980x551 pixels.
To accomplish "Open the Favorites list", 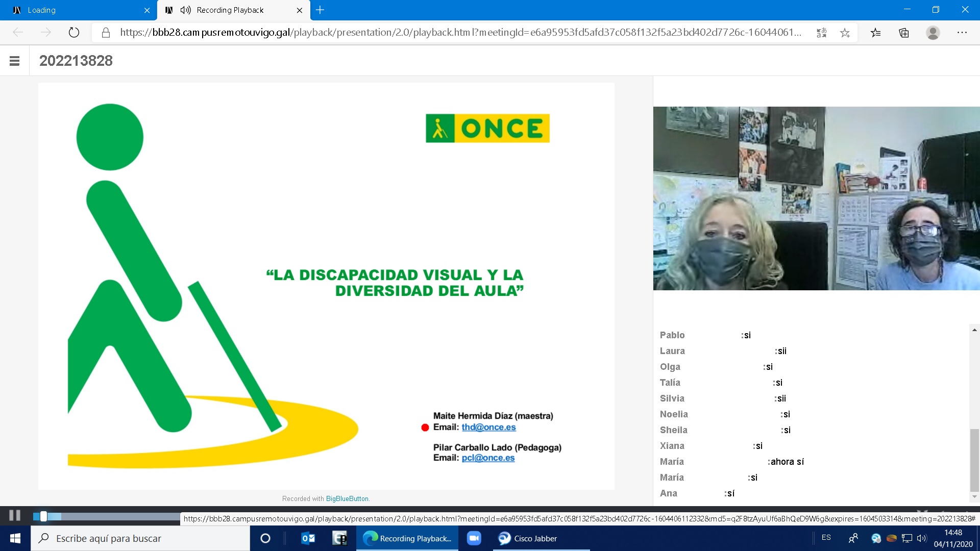I will (876, 32).
